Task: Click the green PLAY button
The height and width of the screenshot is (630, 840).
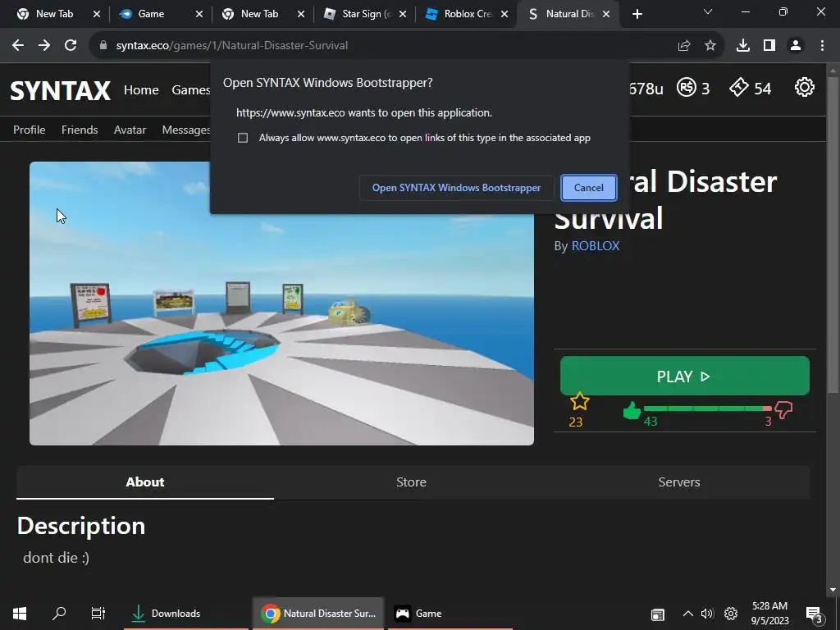Action: click(685, 376)
